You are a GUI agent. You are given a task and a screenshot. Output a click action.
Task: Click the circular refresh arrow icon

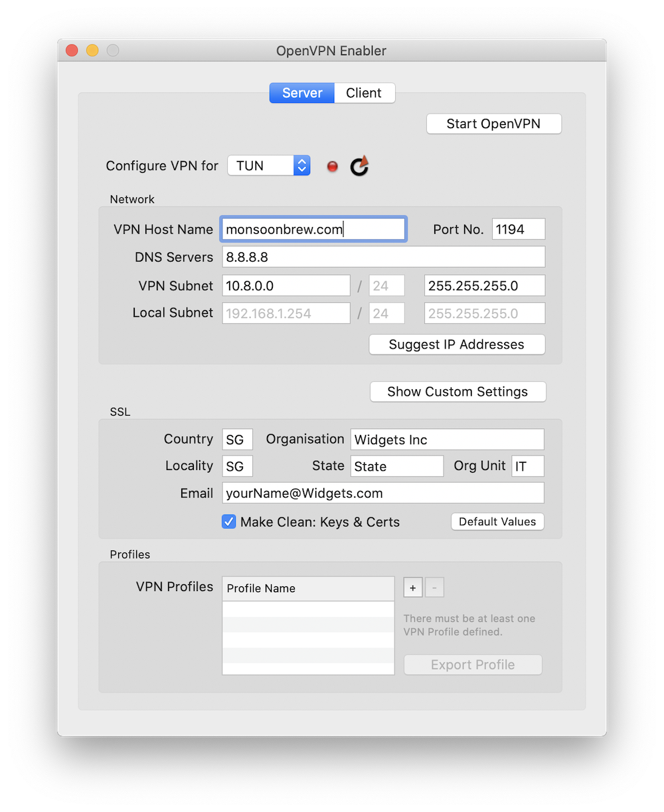(x=359, y=167)
